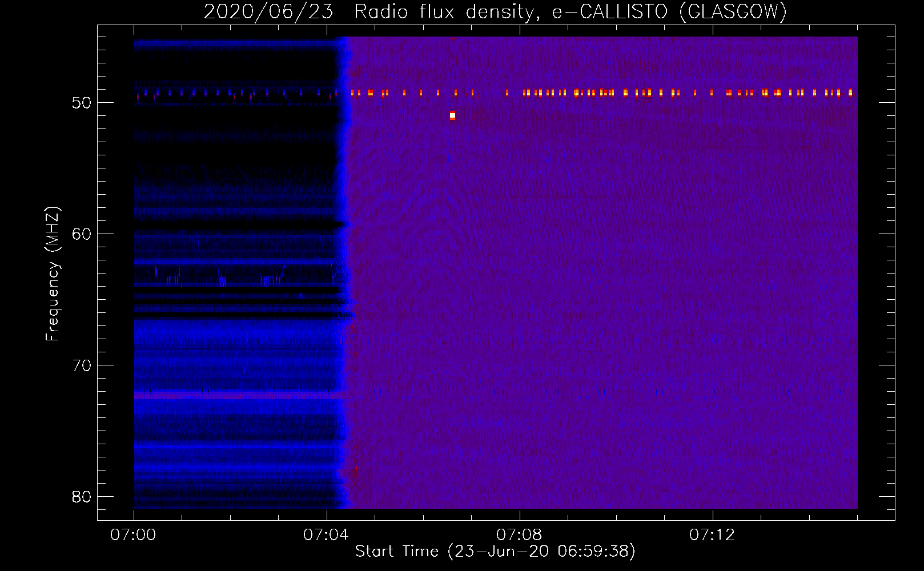Click the '70' frequency tick label
Viewport: 924px width, 571px height.
[x=82, y=365]
